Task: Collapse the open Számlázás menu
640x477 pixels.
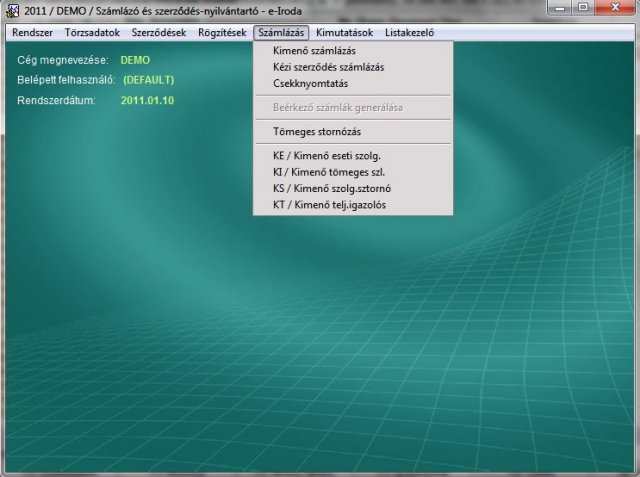Action: click(281, 33)
